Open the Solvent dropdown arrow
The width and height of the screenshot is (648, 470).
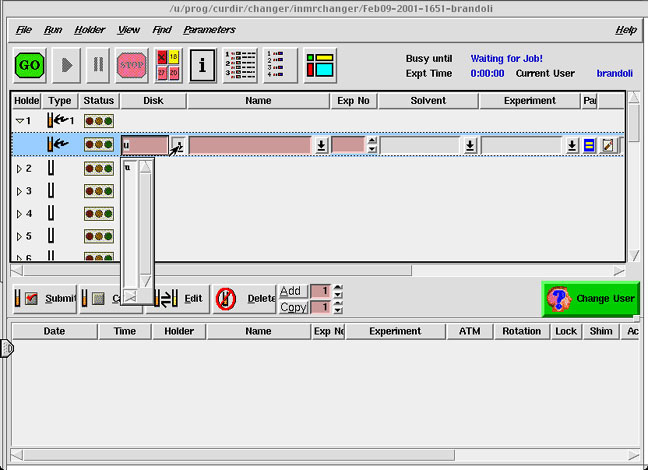pyautogui.click(x=470, y=145)
